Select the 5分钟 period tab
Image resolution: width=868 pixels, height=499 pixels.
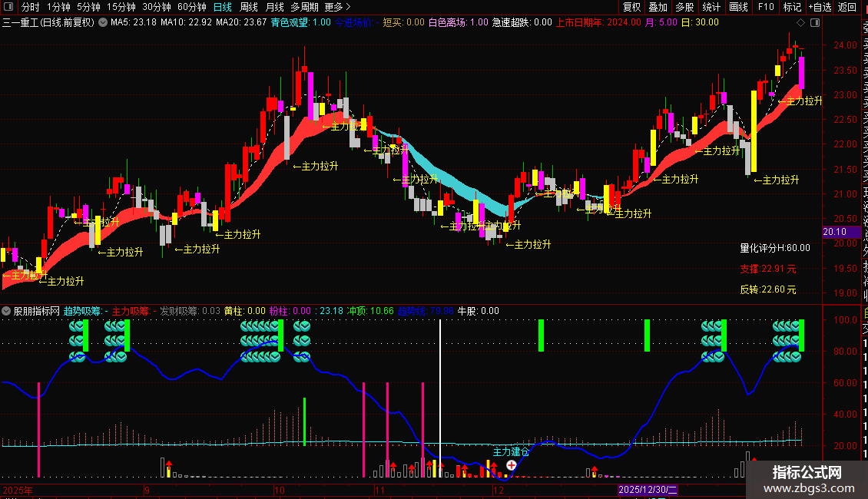[x=88, y=7]
